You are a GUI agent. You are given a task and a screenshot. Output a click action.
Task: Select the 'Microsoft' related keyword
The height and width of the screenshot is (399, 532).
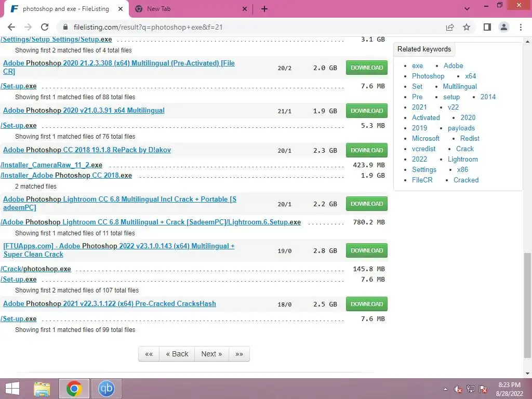point(425,138)
